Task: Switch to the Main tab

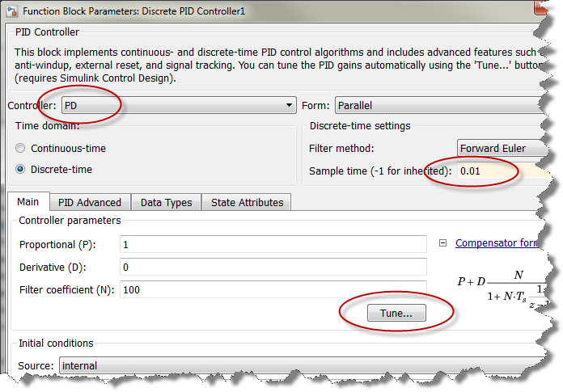Action: pyautogui.click(x=28, y=202)
